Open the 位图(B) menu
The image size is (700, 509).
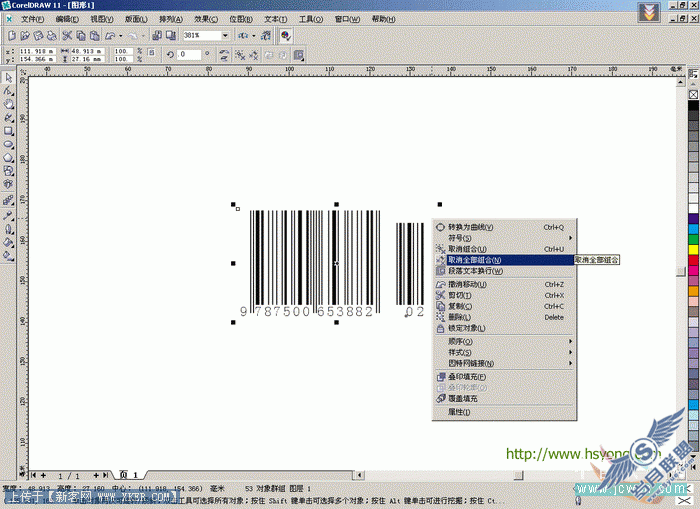coord(241,19)
